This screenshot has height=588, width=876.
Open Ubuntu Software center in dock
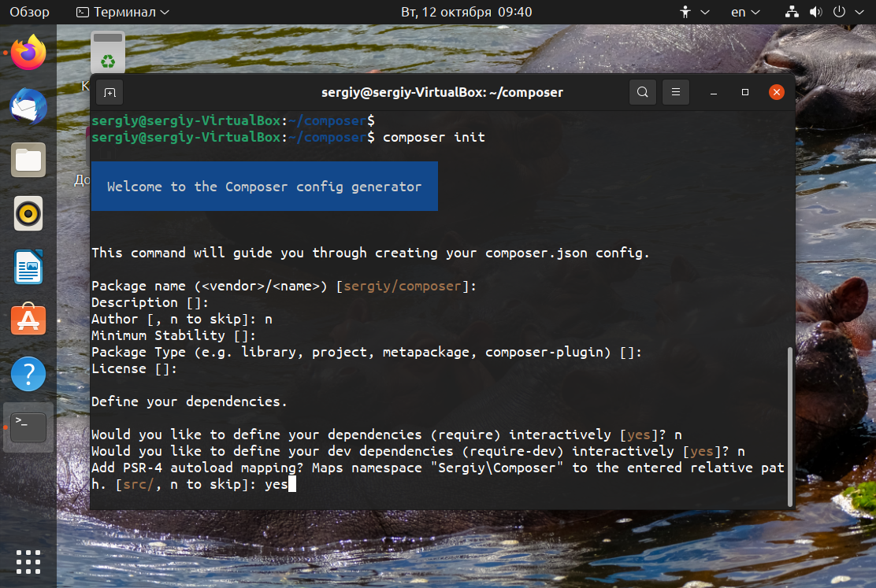coord(28,320)
